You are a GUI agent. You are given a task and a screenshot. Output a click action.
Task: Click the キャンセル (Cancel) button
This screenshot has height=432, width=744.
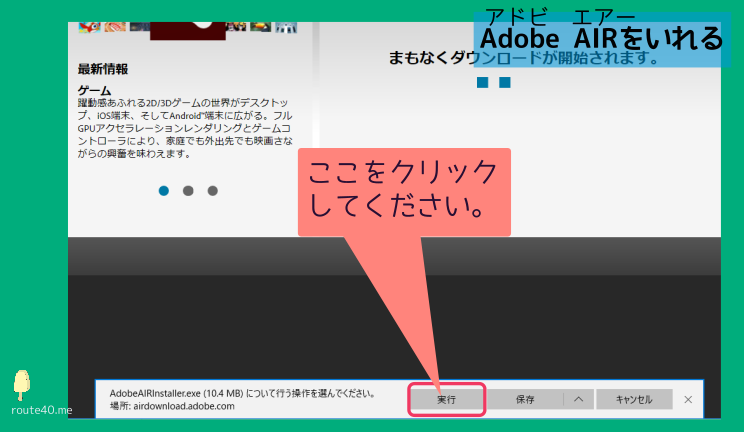pyautogui.click(x=634, y=399)
